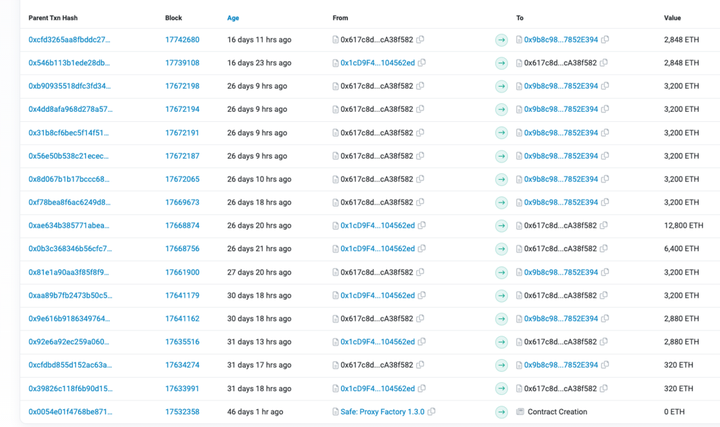Open From address 0x1cD9F4...104562ed in block 17739108 row
Viewport: 720px width, 427px height.
pos(377,63)
